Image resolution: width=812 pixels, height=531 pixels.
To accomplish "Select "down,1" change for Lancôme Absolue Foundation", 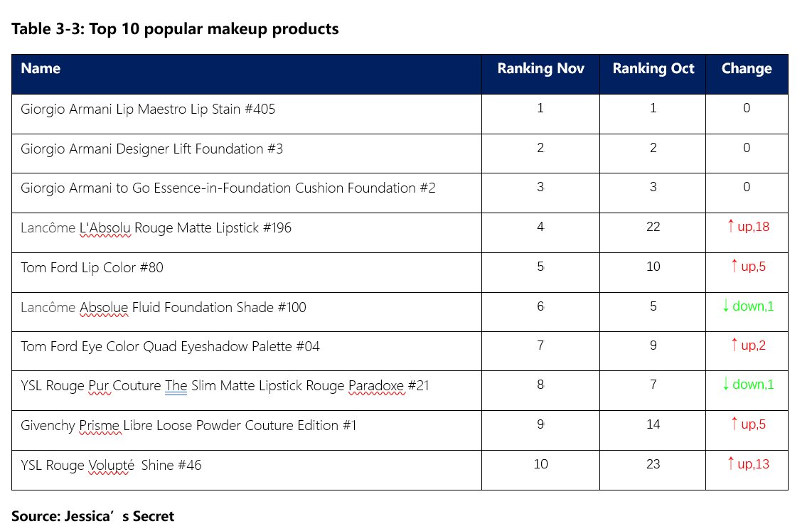I will pyautogui.click(x=748, y=306).
